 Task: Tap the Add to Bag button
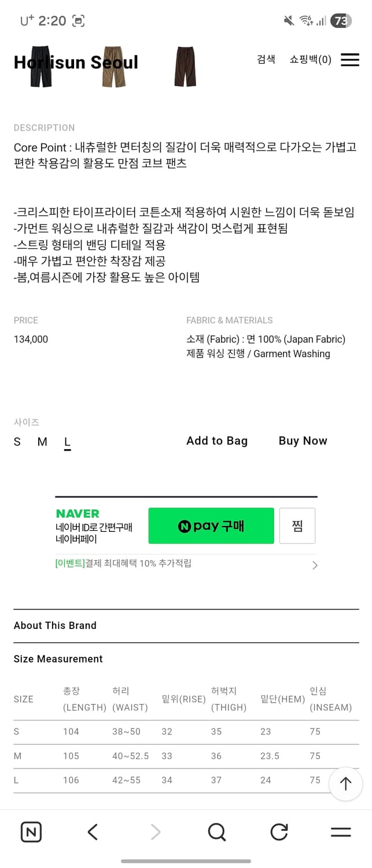(217, 441)
